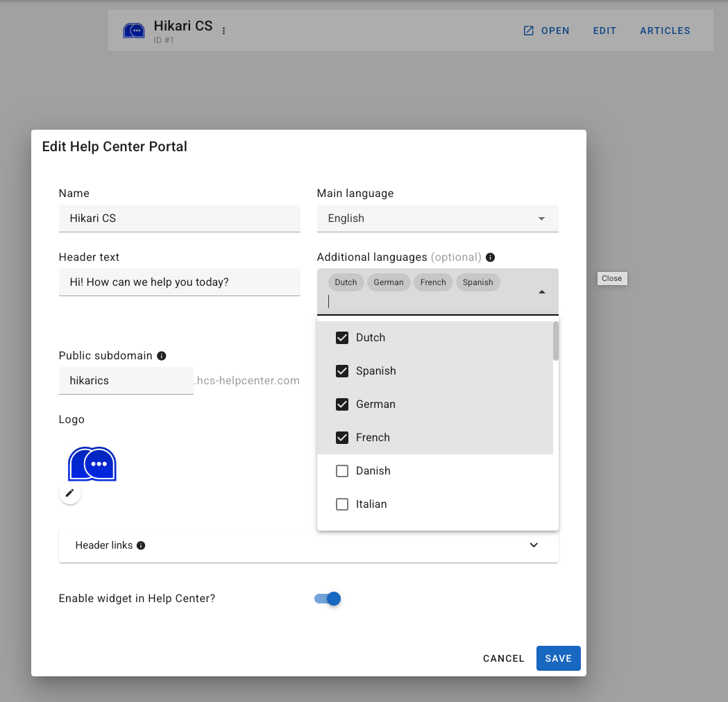The height and width of the screenshot is (702, 728).
Task: Select the German option in the list
Action: click(375, 404)
